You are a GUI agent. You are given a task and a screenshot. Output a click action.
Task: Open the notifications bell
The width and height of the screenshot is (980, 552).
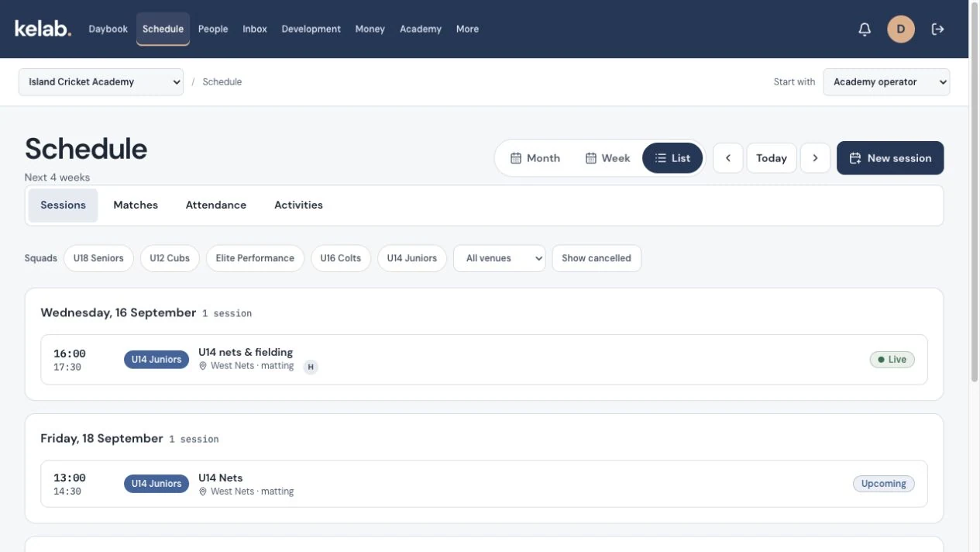[865, 29]
